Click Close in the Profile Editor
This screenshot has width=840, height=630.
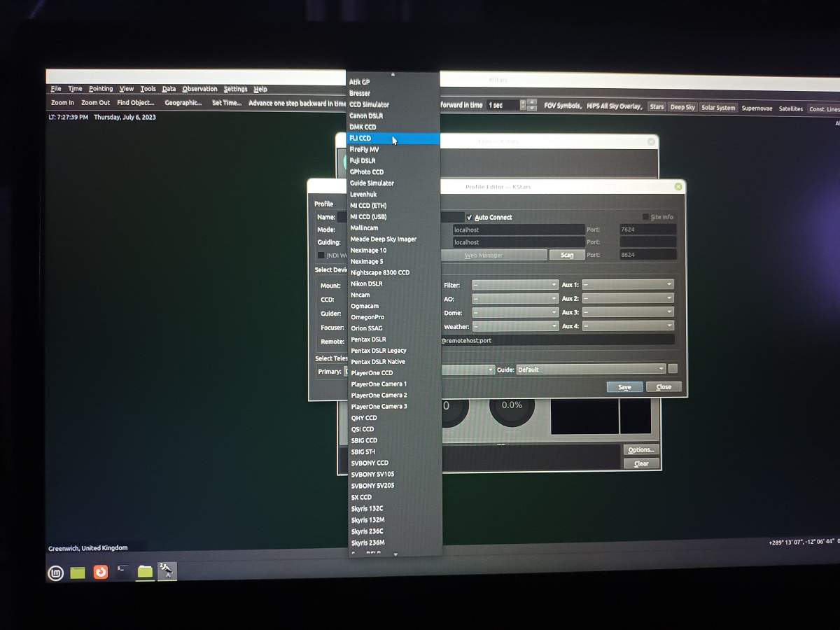[x=664, y=387]
